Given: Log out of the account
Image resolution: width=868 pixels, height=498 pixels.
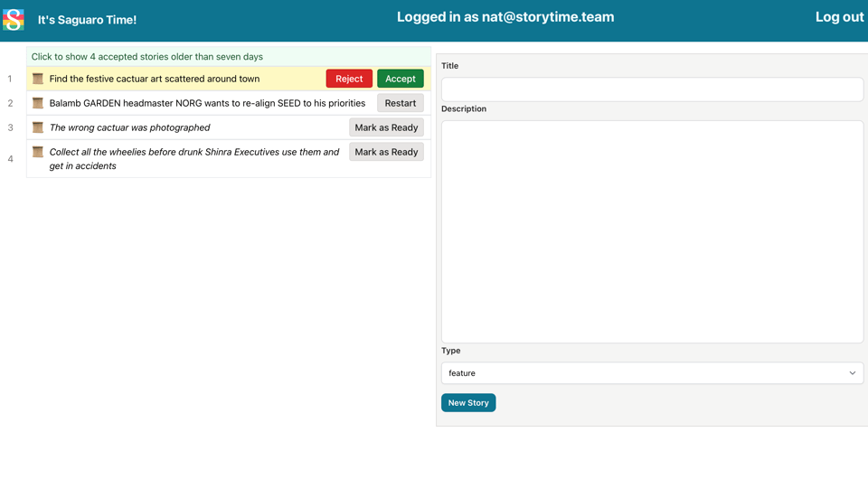Looking at the screenshot, I should click(839, 17).
